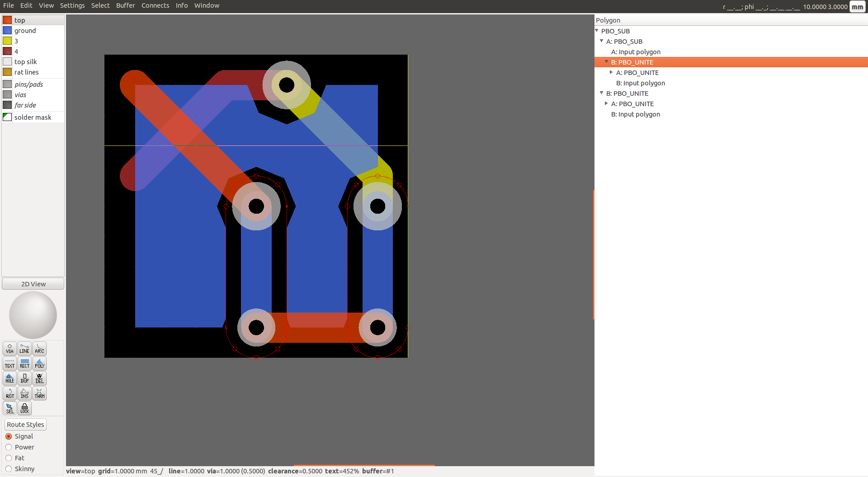The width and height of the screenshot is (868, 477).
Task: Select the RECT tool
Action: (x=24, y=363)
